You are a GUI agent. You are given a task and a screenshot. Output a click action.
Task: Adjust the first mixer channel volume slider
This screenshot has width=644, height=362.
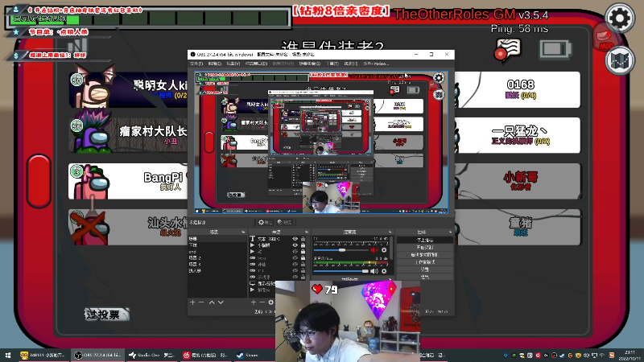pos(341,250)
